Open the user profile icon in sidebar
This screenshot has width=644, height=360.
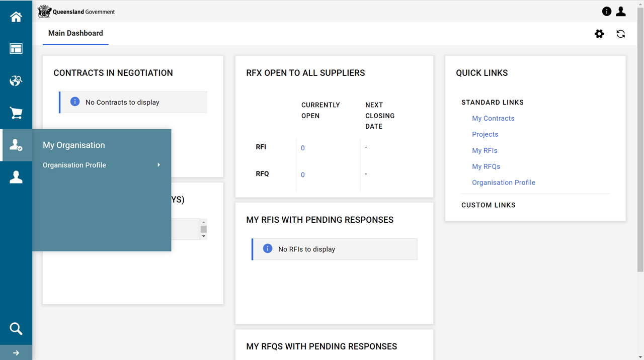coord(16,177)
